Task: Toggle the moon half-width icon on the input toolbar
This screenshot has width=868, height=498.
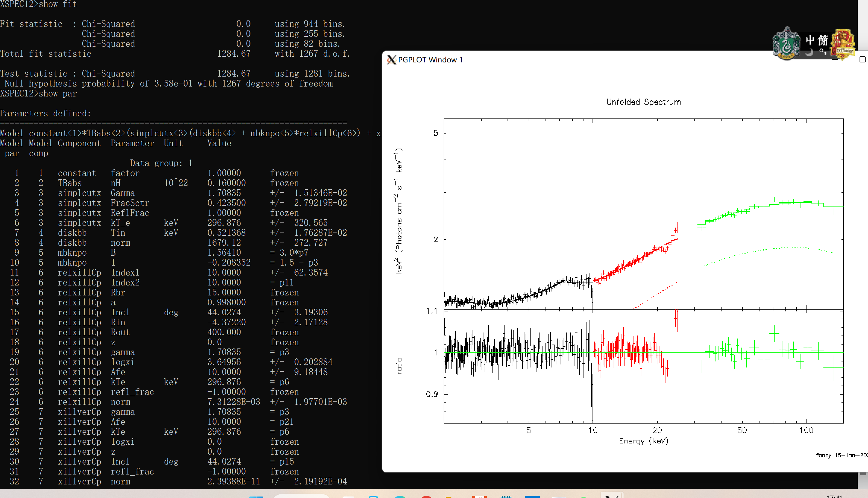Action: coord(809,52)
